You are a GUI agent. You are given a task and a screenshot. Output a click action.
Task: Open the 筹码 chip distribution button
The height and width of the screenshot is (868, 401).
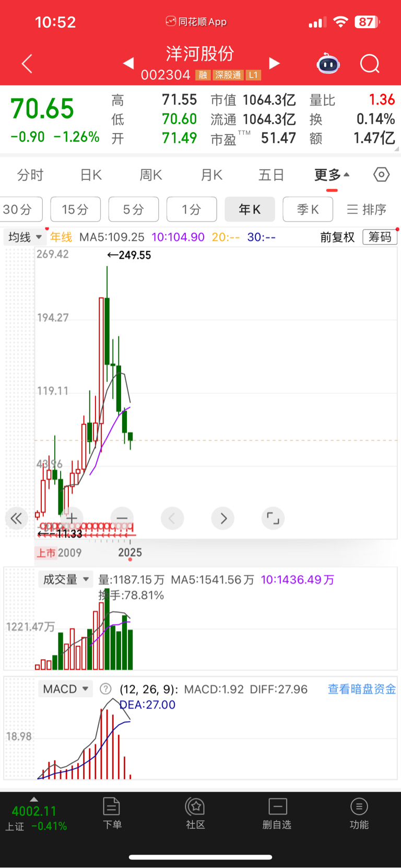pyautogui.click(x=380, y=237)
